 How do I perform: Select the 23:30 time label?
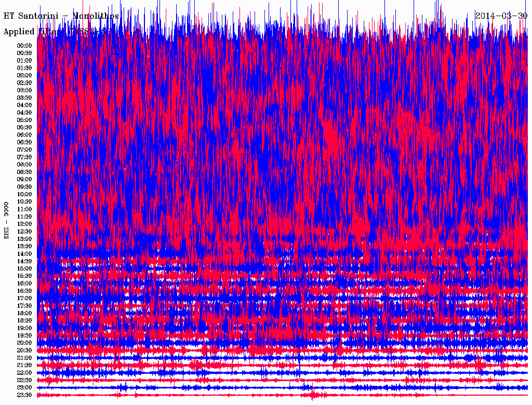coord(24,395)
